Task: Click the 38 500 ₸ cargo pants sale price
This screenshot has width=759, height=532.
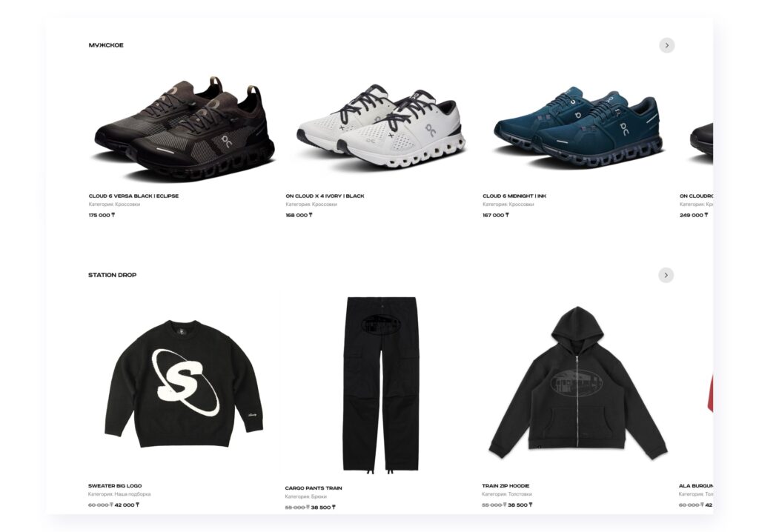Action: (x=323, y=508)
